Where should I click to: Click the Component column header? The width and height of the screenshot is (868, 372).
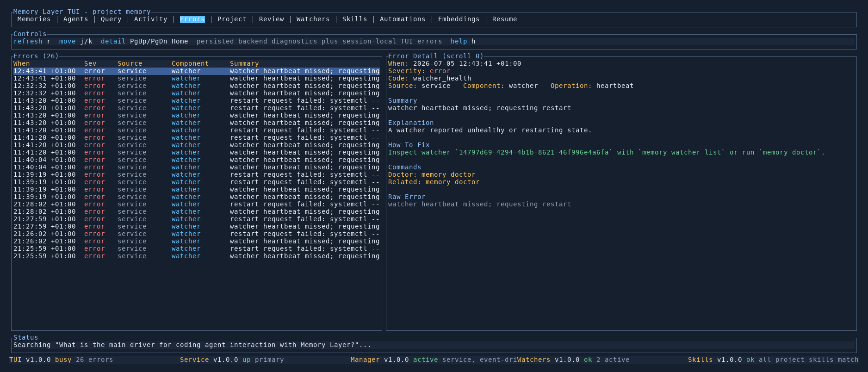190,63
